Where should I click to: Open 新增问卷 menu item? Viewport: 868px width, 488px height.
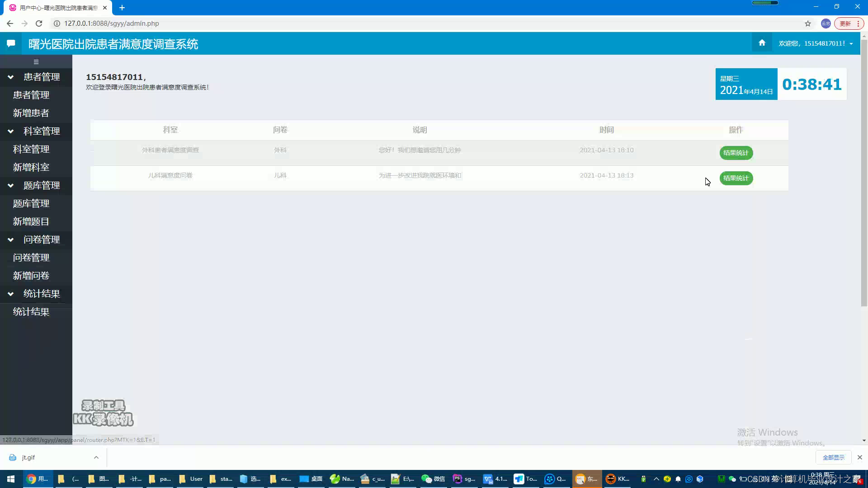point(31,276)
